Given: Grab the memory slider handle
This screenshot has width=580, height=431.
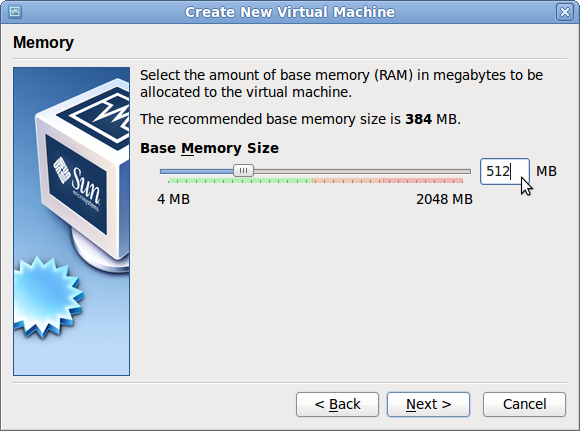Looking at the screenshot, I should click(243, 171).
